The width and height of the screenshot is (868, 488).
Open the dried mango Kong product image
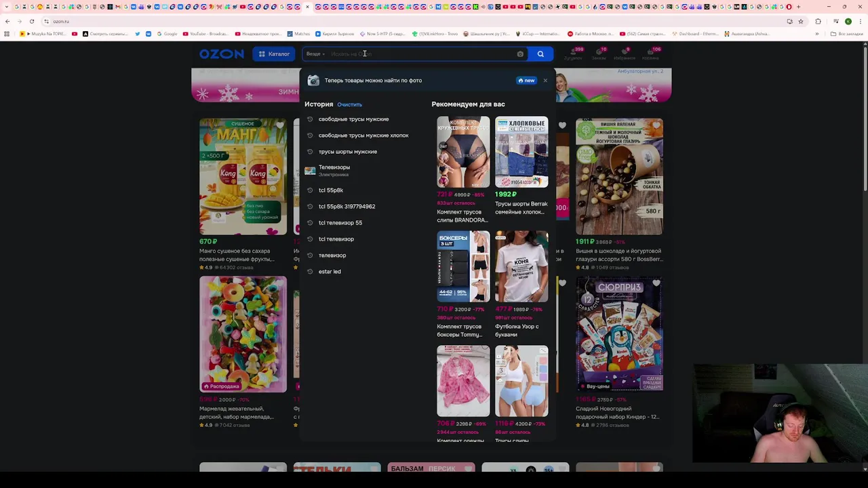coord(243,177)
